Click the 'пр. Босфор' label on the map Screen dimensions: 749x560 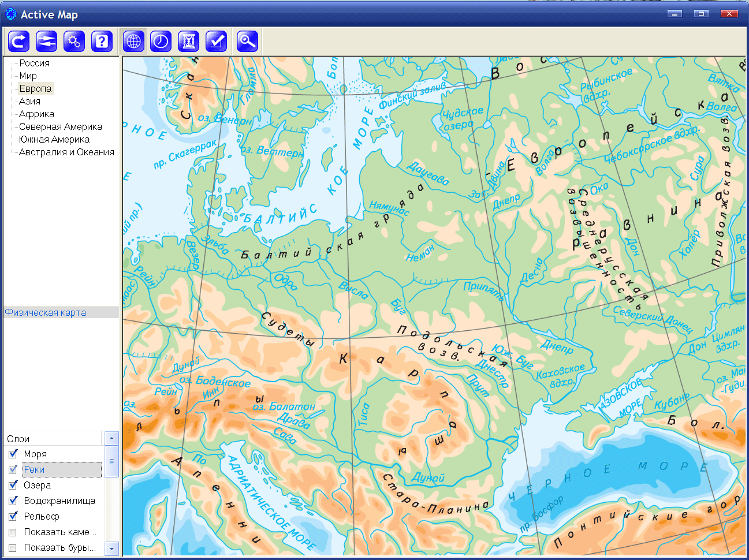(x=541, y=513)
